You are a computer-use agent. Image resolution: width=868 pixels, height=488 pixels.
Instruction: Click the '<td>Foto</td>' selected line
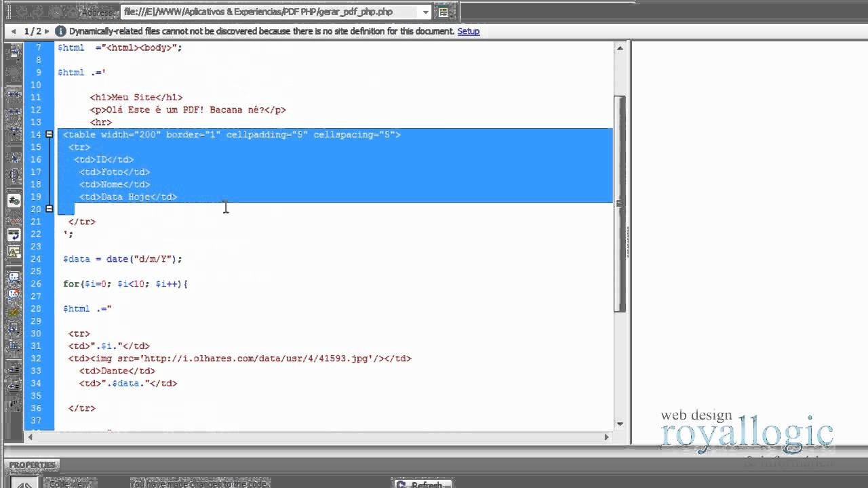pos(114,172)
